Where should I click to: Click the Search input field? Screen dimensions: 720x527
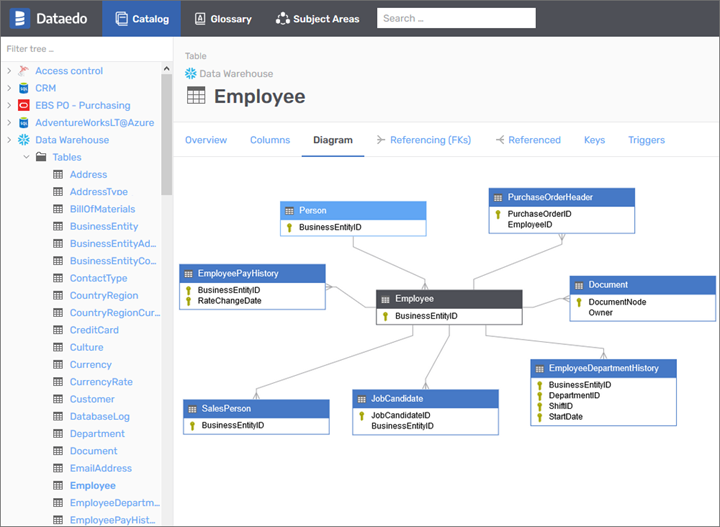tap(456, 18)
